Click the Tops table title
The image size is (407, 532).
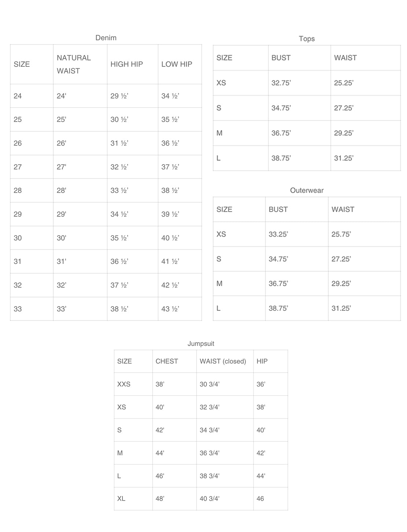tap(307, 39)
